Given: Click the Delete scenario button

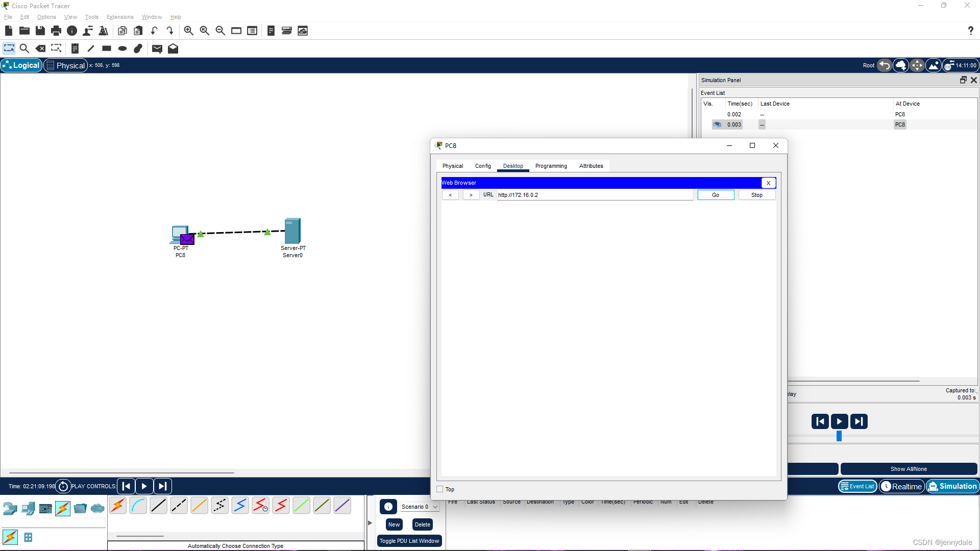Looking at the screenshot, I should coord(423,524).
